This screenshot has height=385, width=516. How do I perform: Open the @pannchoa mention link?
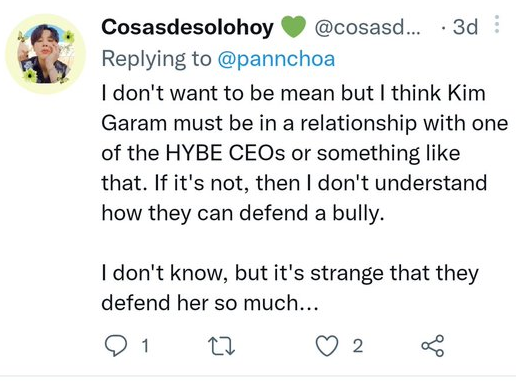coord(276,59)
